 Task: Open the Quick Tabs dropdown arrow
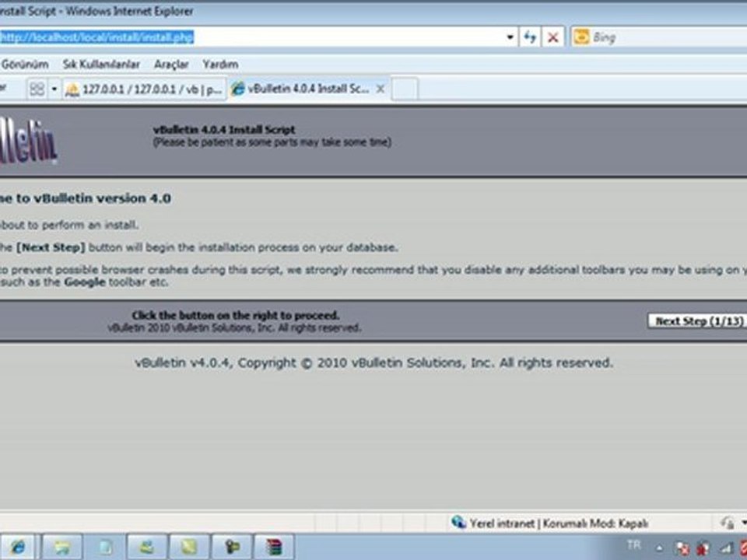54,89
